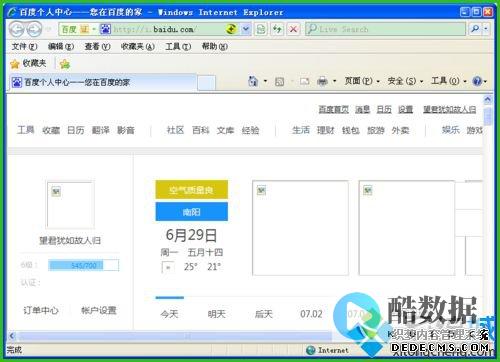This screenshot has width=500, height=362.
Task: Open 钱包 in the page navigation
Action: pyautogui.click(x=351, y=130)
